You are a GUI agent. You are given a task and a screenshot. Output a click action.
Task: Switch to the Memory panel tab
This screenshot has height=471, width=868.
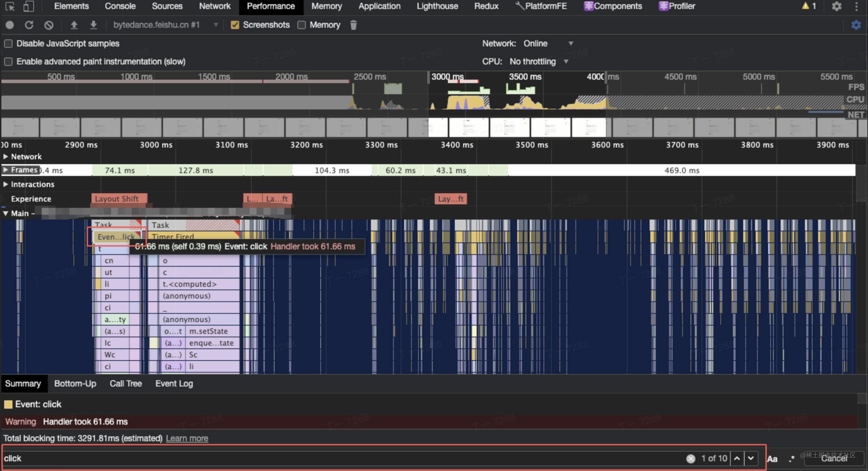coord(327,6)
